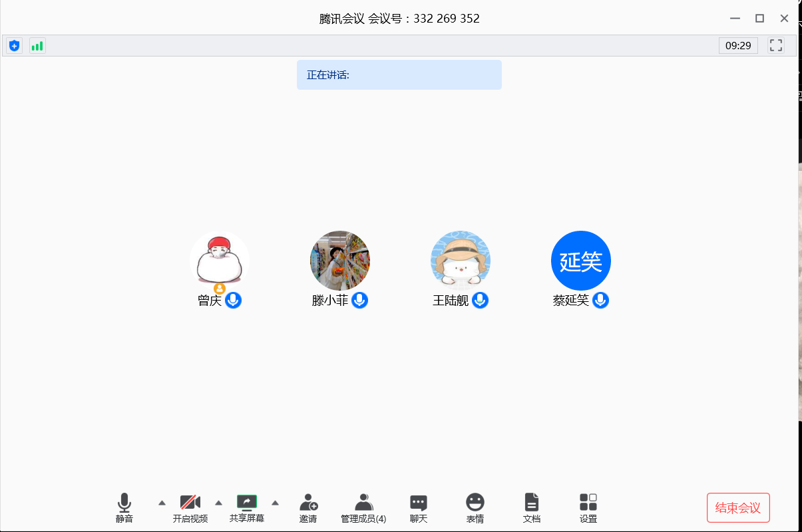Image resolution: width=802 pixels, height=532 pixels.
Task: Start screen sharing with 共享屏幕
Action: tap(247, 509)
